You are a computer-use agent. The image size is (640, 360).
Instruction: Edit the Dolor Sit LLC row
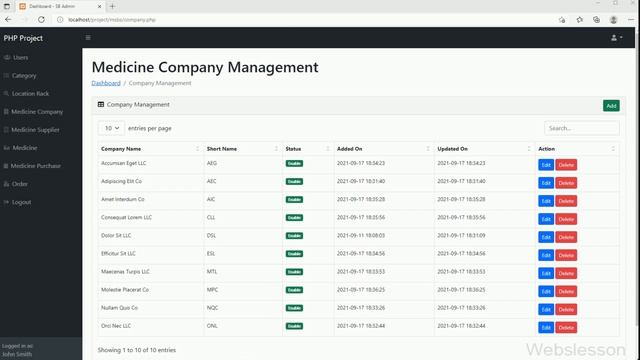(x=546, y=237)
